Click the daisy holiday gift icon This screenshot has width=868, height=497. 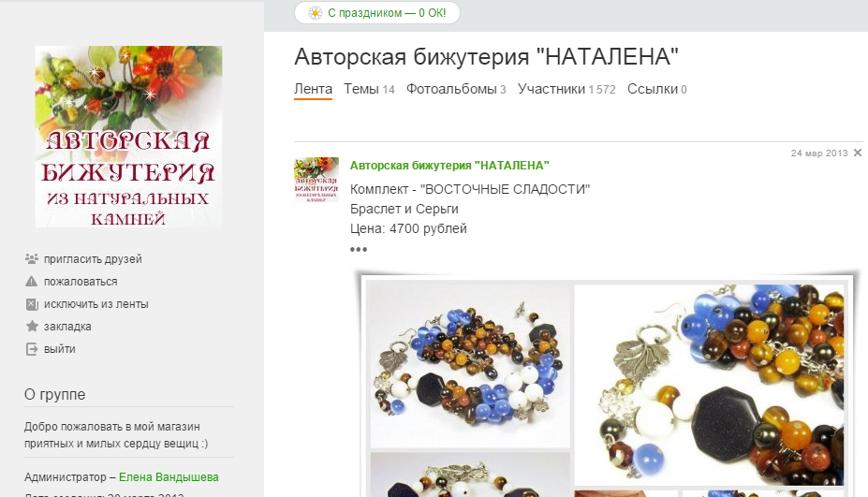coord(315,13)
